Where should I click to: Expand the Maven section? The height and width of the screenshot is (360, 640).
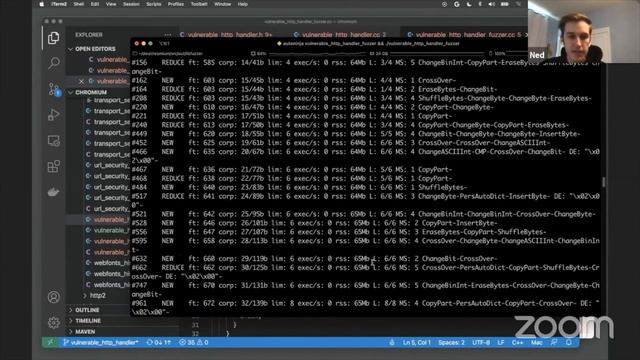pos(85,332)
